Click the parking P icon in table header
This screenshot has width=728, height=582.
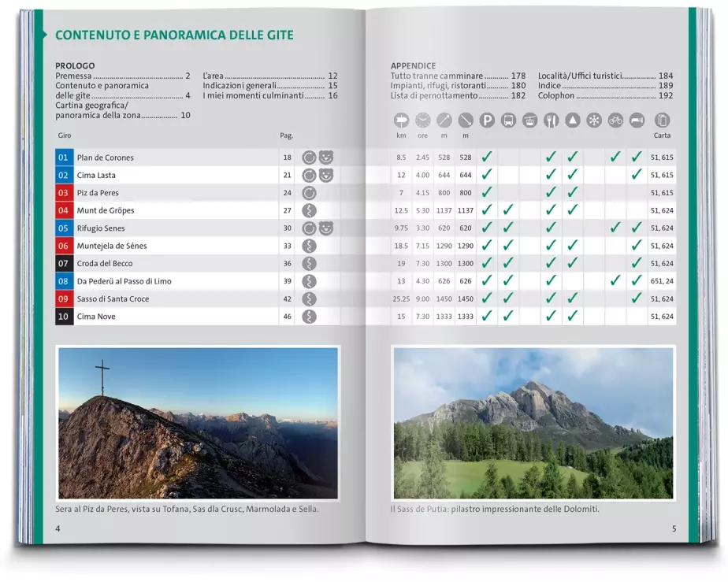(x=487, y=120)
